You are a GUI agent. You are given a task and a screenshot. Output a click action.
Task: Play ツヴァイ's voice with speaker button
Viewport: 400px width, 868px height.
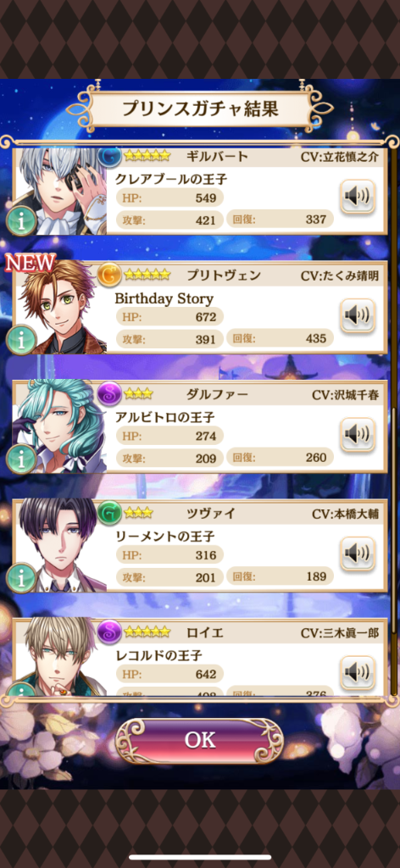coord(358,554)
